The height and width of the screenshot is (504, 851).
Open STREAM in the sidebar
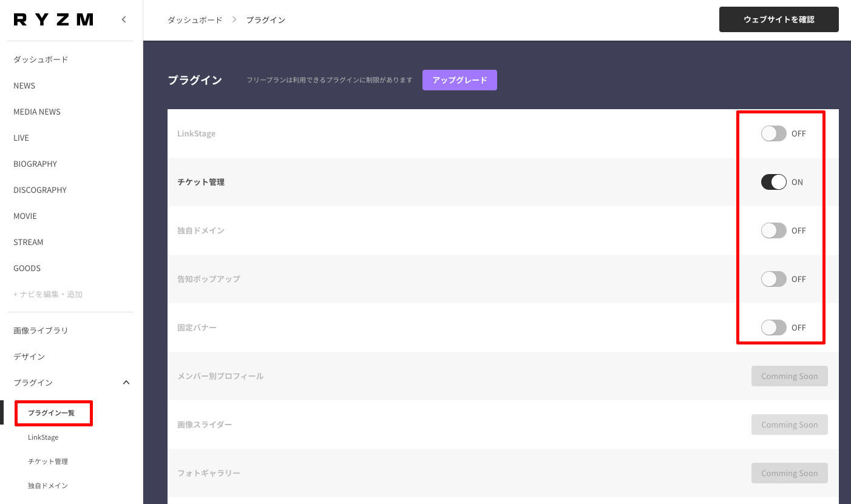29,242
